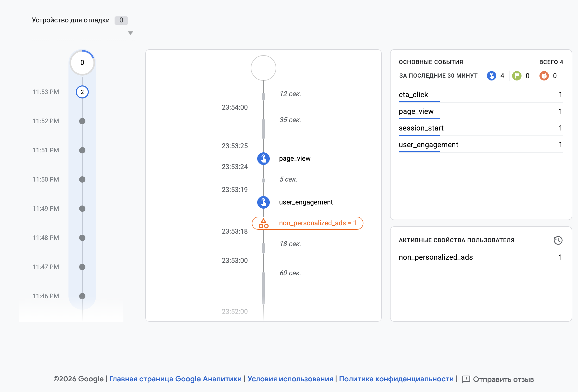Screen dimensions: 578x392
Task: Open Условия использования link
Action: click(x=290, y=379)
